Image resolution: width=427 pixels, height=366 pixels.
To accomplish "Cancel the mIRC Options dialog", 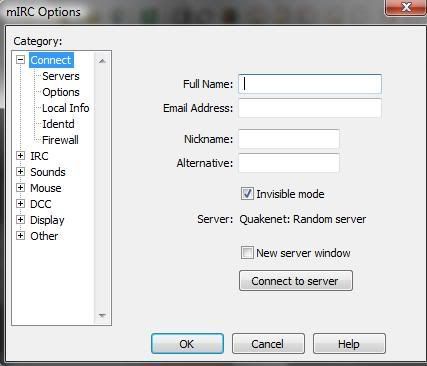I will (268, 344).
